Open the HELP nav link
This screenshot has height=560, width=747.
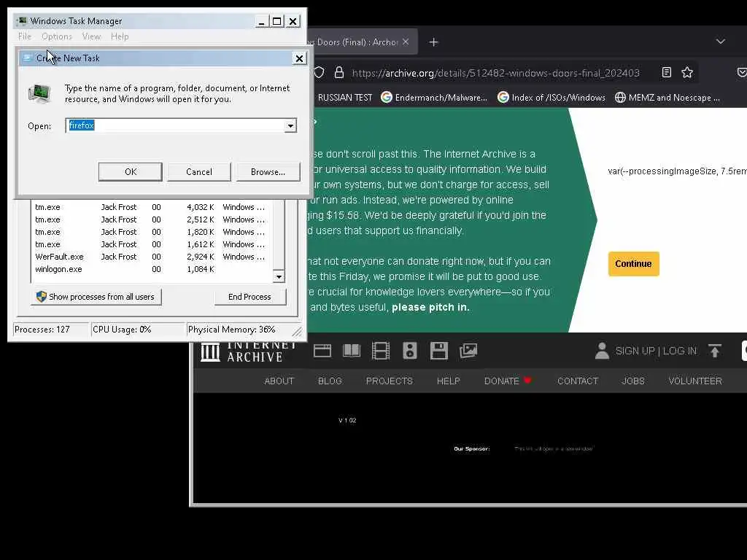click(449, 381)
